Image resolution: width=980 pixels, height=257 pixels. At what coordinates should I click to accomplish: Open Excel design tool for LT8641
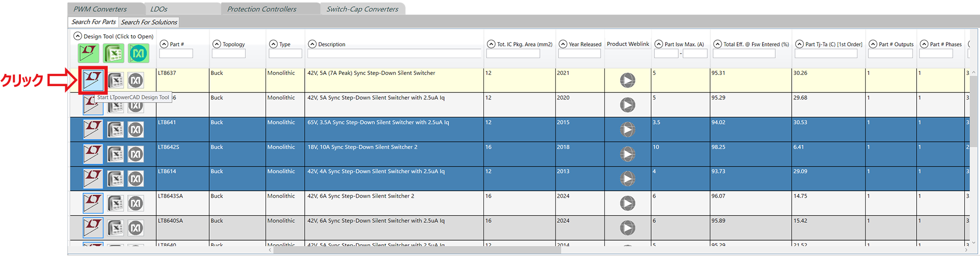(115, 130)
